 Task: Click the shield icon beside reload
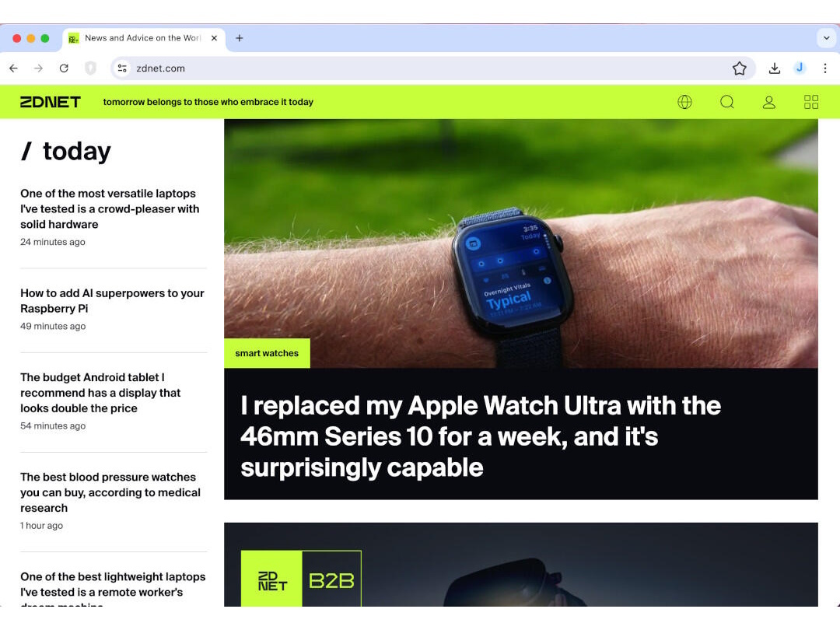[90, 68]
